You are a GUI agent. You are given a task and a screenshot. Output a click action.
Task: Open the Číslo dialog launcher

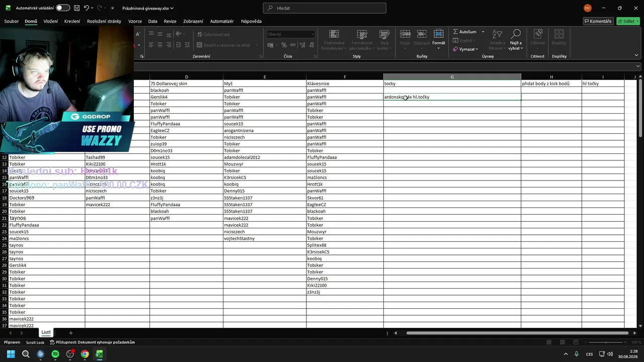[315, 56]
